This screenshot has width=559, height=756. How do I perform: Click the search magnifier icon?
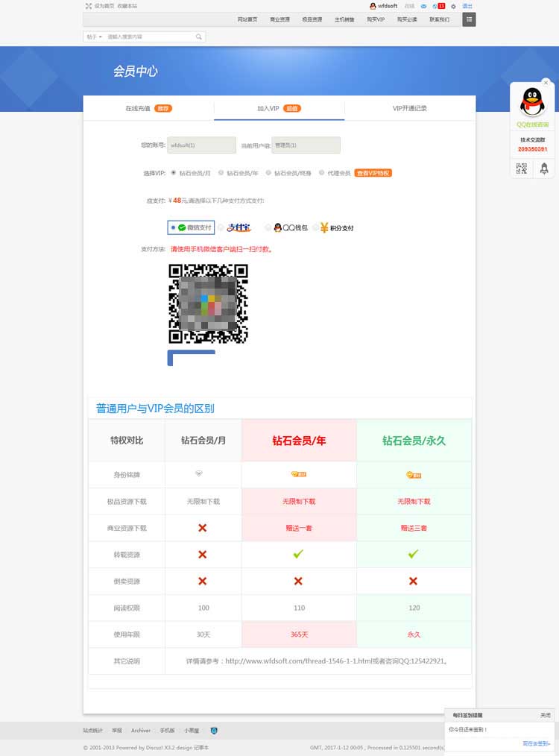[198, 37]
